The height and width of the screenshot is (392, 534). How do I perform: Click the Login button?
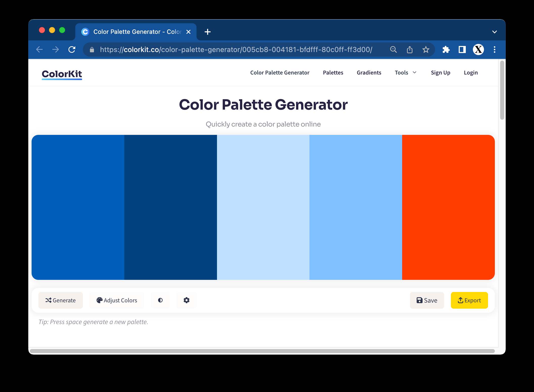point(471,72)
